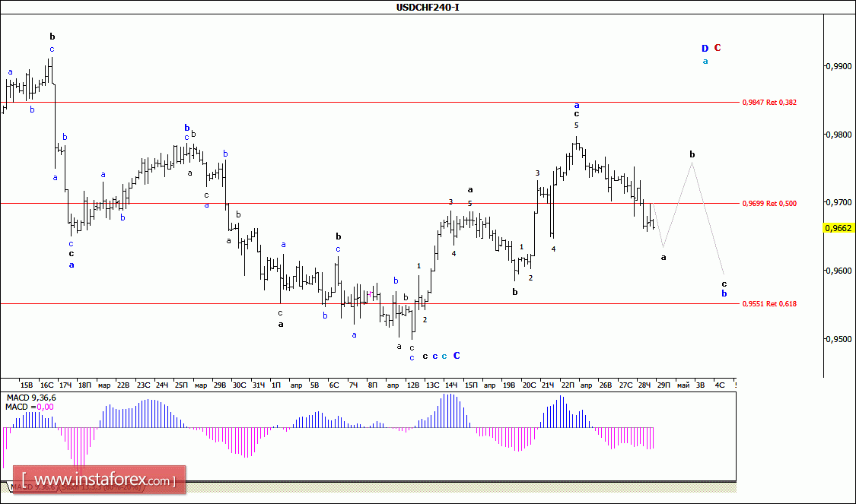The image size is (856, 504).
Task: Click the 15П date on time axis
Action: coord(470,385)
